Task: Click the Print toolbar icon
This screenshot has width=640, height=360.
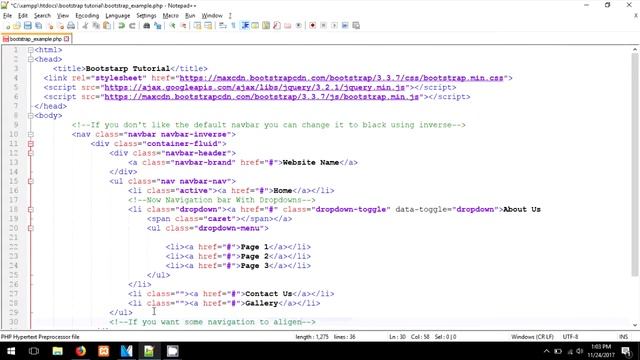Action: pos(71,26)
